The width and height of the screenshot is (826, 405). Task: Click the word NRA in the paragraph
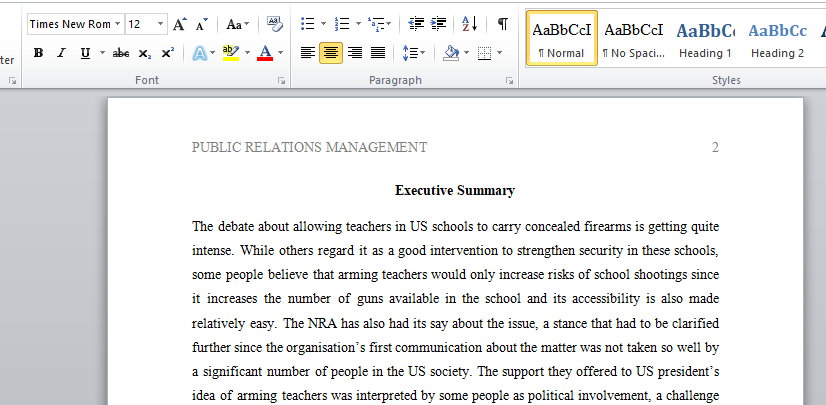[x=323, y=323]
